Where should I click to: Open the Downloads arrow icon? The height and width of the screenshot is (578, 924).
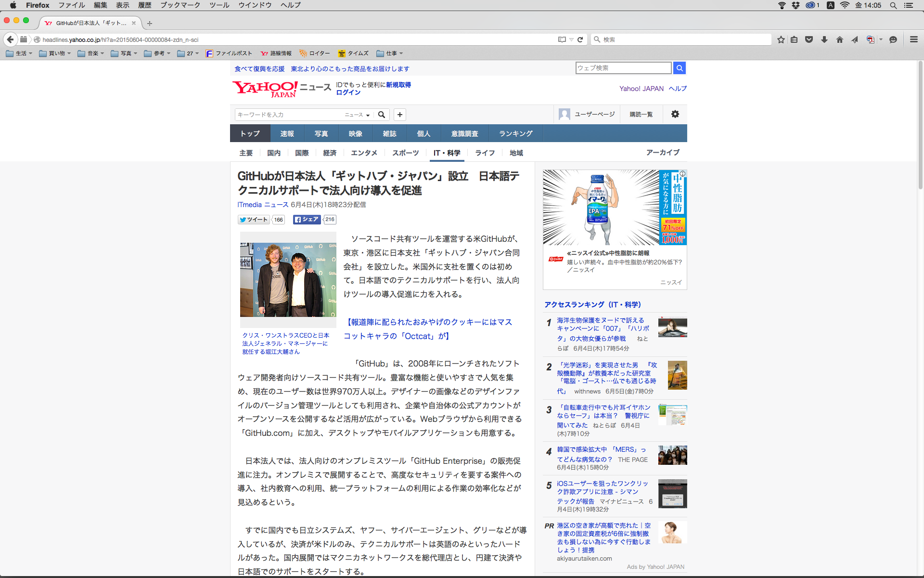coord(824,39)
